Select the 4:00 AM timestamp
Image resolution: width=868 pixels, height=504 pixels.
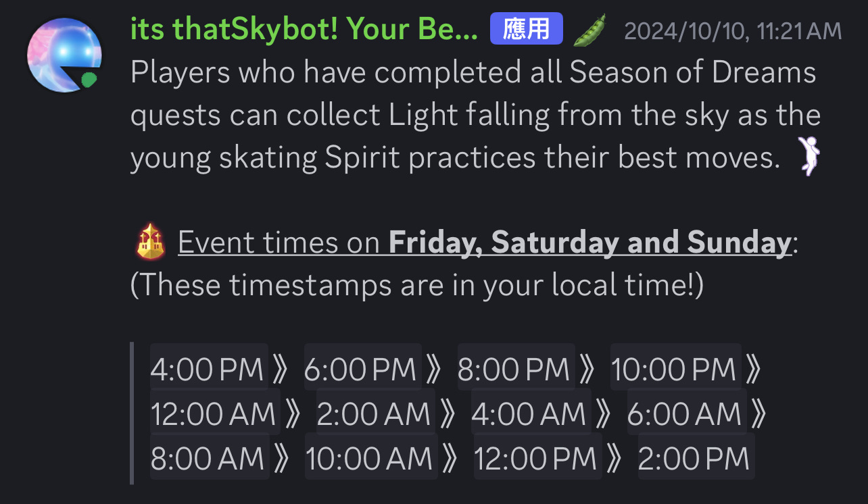531,413
